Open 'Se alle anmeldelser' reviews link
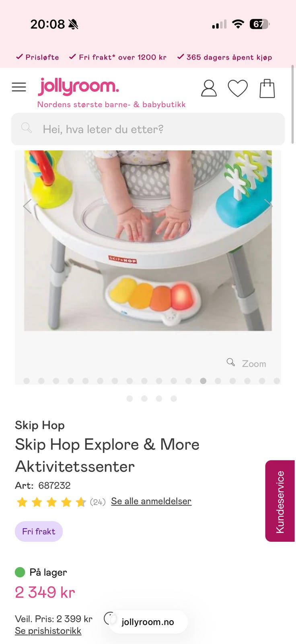The image size is (296, 644). 151,501
